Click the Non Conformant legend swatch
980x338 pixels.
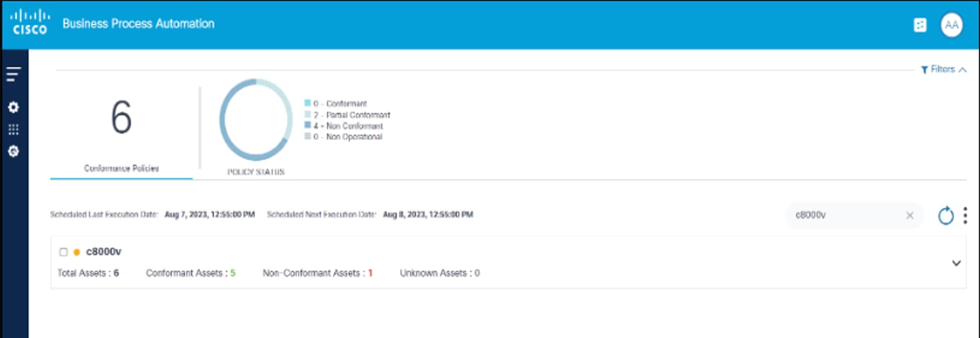coord(308,125)
